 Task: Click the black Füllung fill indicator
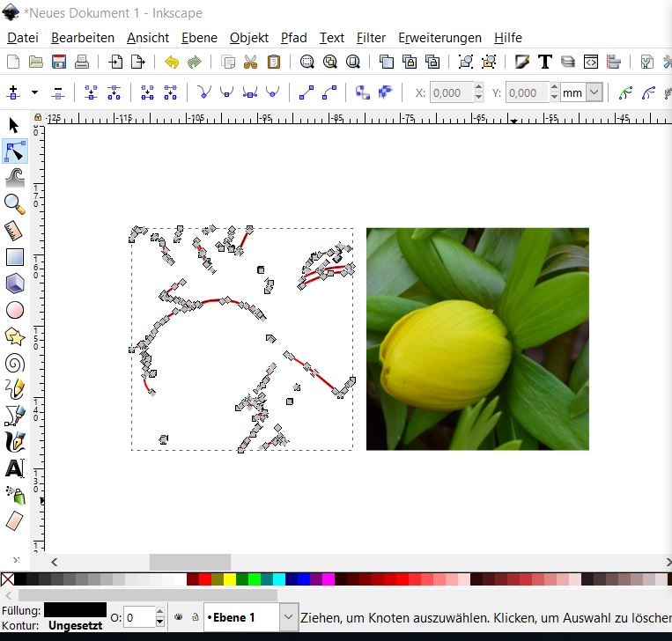[75, 609]
